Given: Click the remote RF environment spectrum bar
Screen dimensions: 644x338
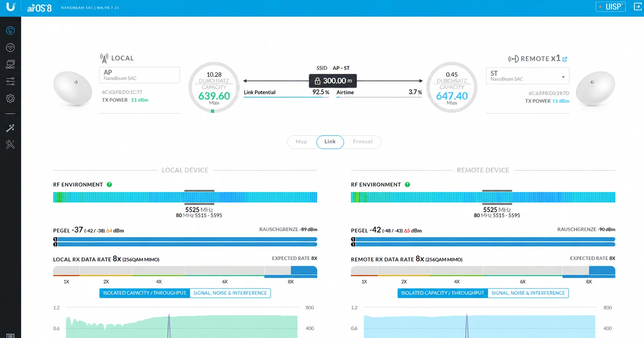Looking at the screenshot, I should click(483, 197).
